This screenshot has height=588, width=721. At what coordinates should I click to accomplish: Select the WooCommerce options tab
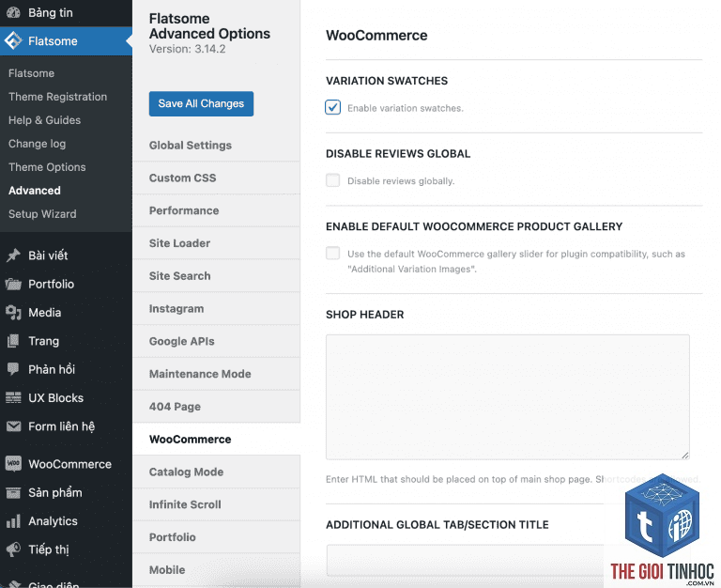tap(216, 440)
